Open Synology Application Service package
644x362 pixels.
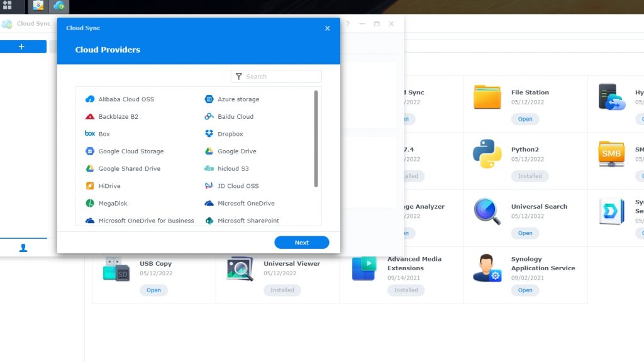click(x=525, y=290)
